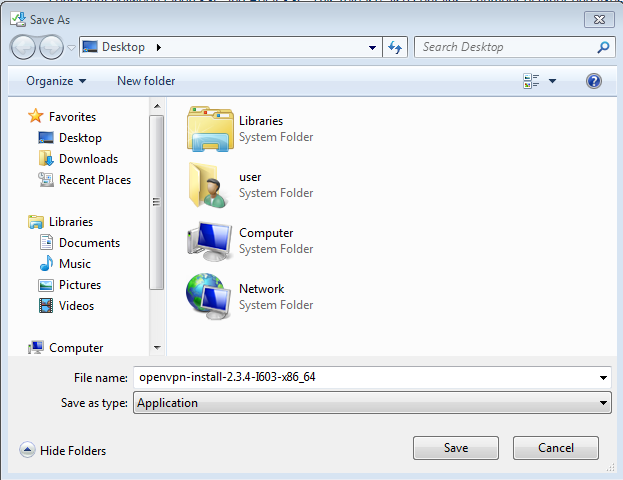The image size is (623, 480).
Task: Click the Desktop icon in the address bar
Action: pos(90,47)
